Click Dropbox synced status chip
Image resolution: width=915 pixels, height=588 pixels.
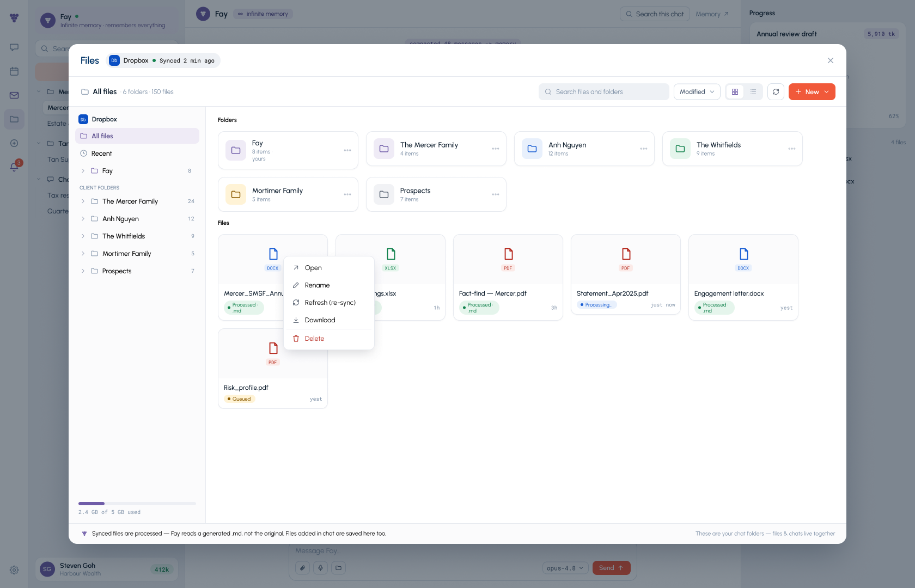pos(163,60)
